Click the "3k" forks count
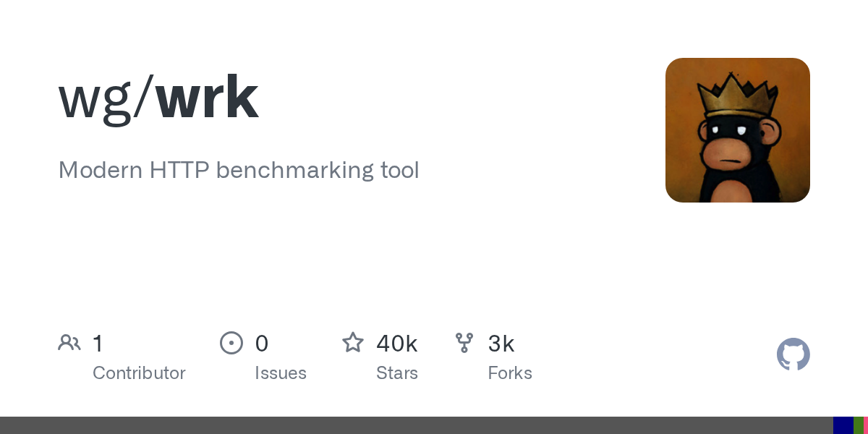 pyautogui.click(x=501, y=344)
